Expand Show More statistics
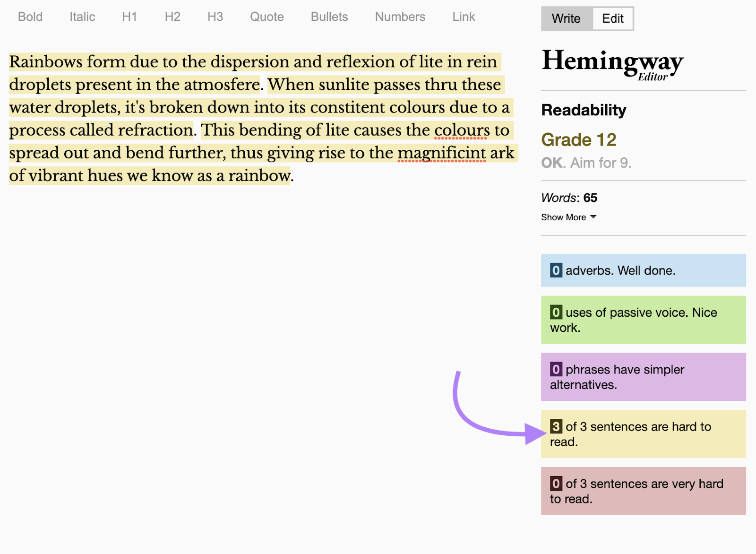Image resolution: width=756 pixels, height=554 pixels. click(569, 217)
